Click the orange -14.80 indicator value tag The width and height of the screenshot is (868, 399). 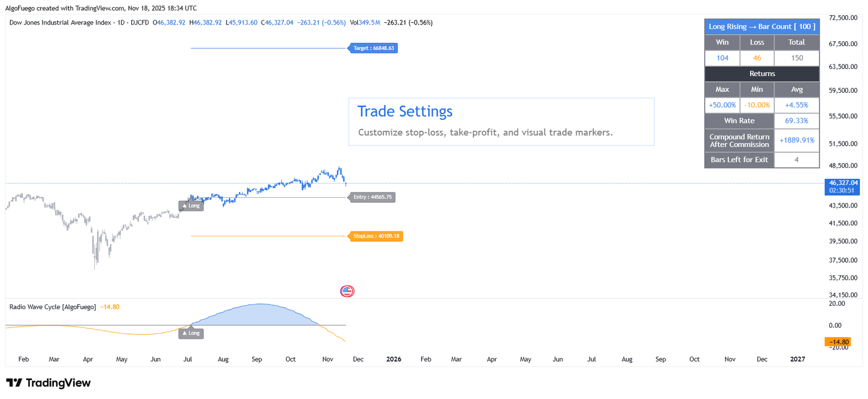tap(838, 342)
